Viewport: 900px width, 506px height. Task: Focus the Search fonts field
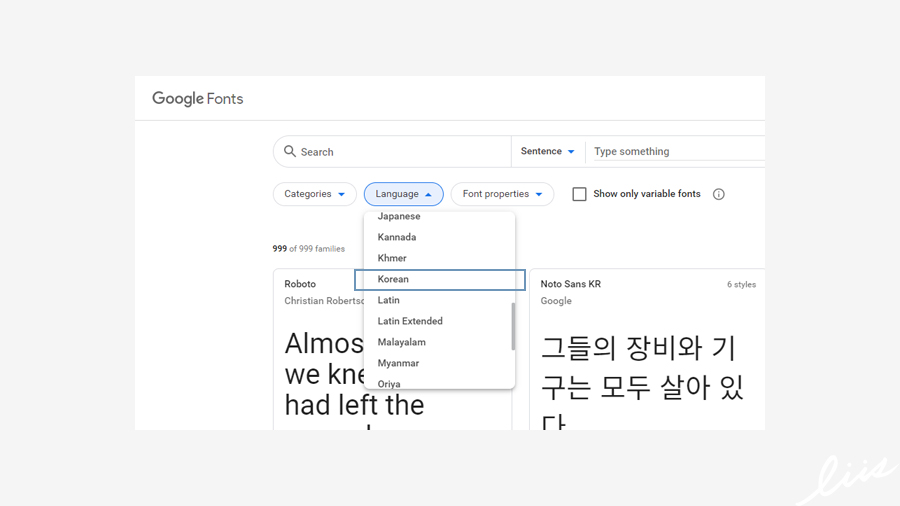coord(393,151)
